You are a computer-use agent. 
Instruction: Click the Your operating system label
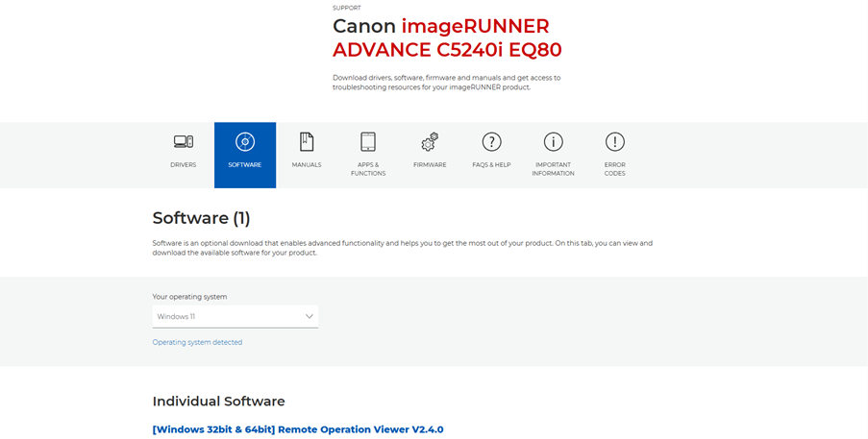[190, 297]
